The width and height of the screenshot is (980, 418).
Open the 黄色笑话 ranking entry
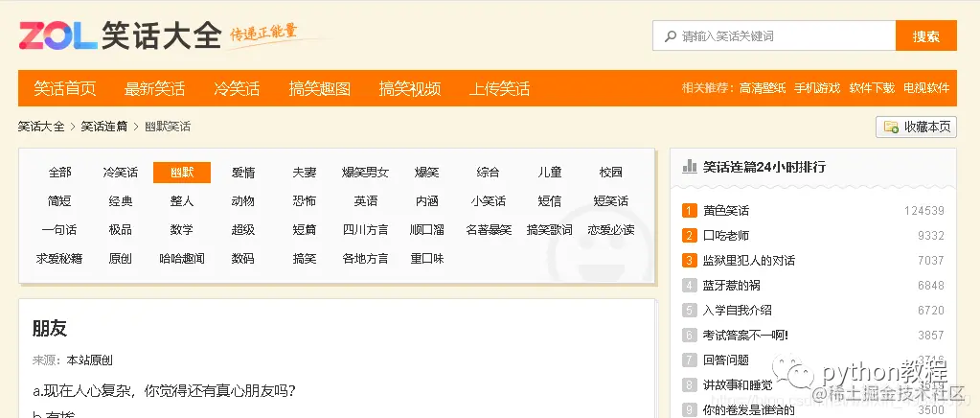(x=725, y=211)
